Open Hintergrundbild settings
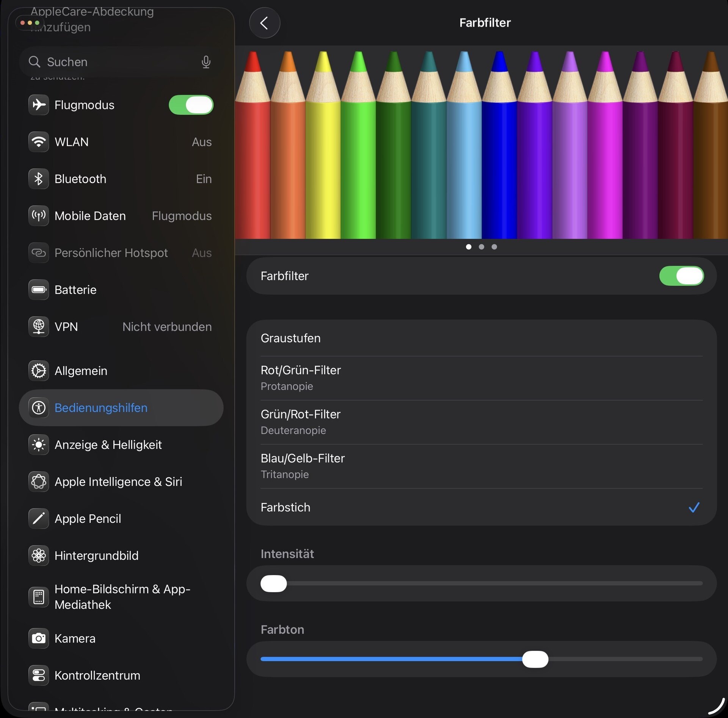The image size is (728, 718). click(96, 556)
